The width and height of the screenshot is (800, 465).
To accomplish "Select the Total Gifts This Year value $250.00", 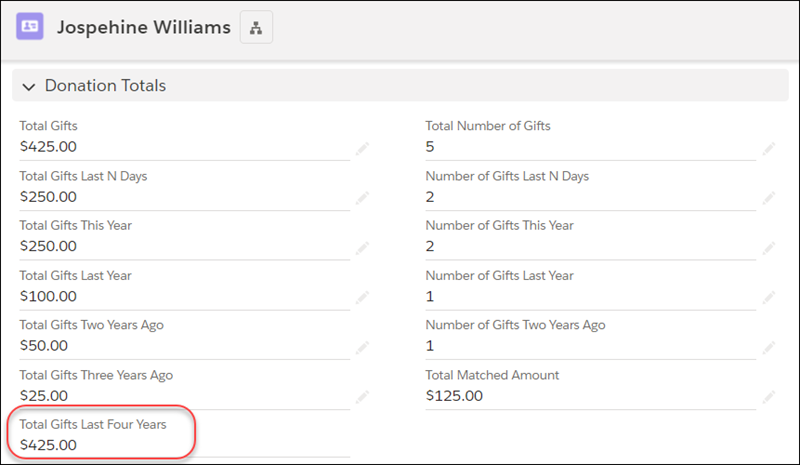I will click(48, 246).
